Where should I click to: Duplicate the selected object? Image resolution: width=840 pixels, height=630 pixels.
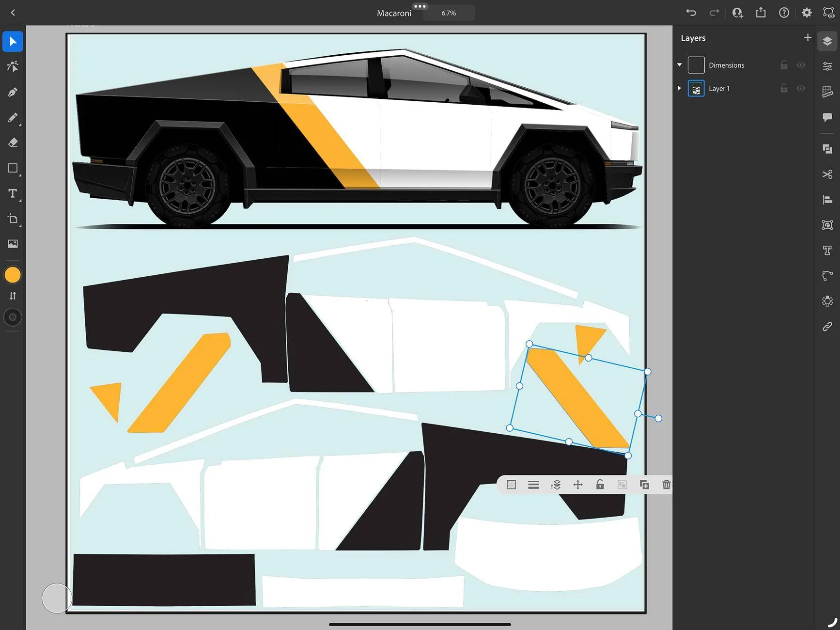pos(644,485)
